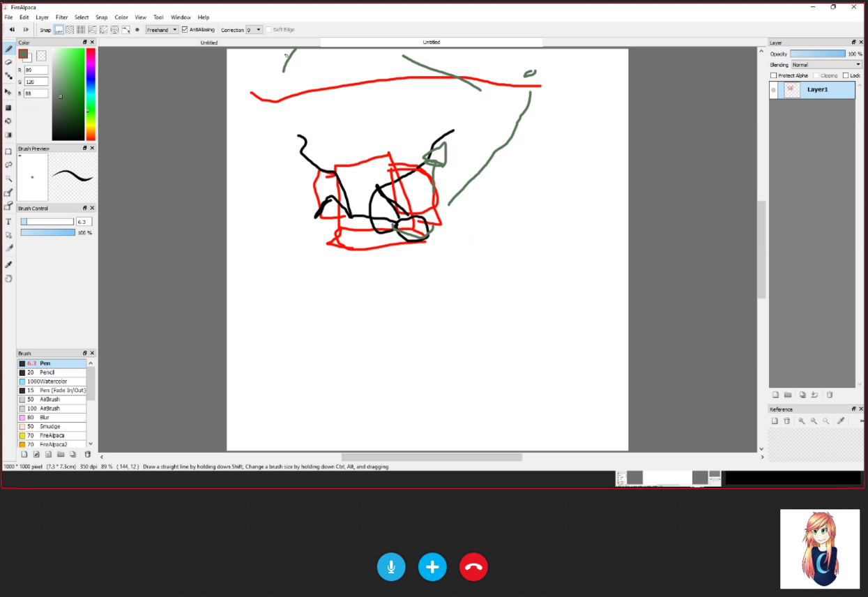Viewport: 868px width, 597px height.
Task: Select the Eyedropper tool
Action: click(x=8, y=265)
